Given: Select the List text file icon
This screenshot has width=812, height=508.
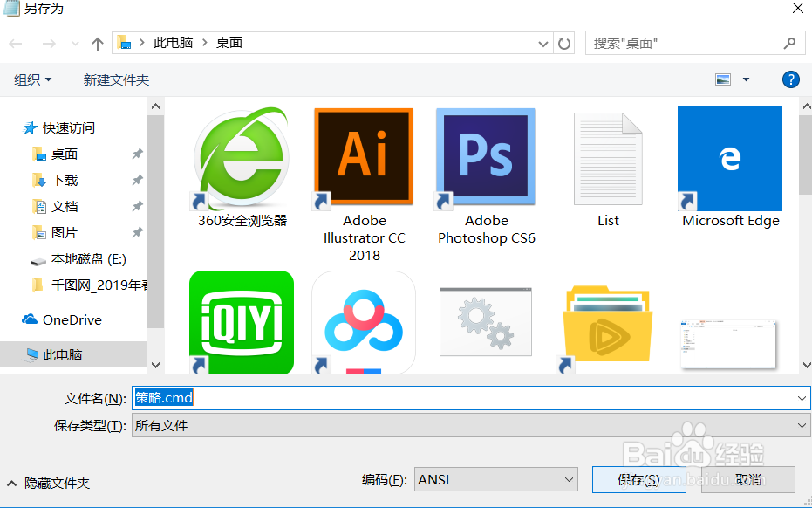Looking at the screenshot, I should 608,159.
